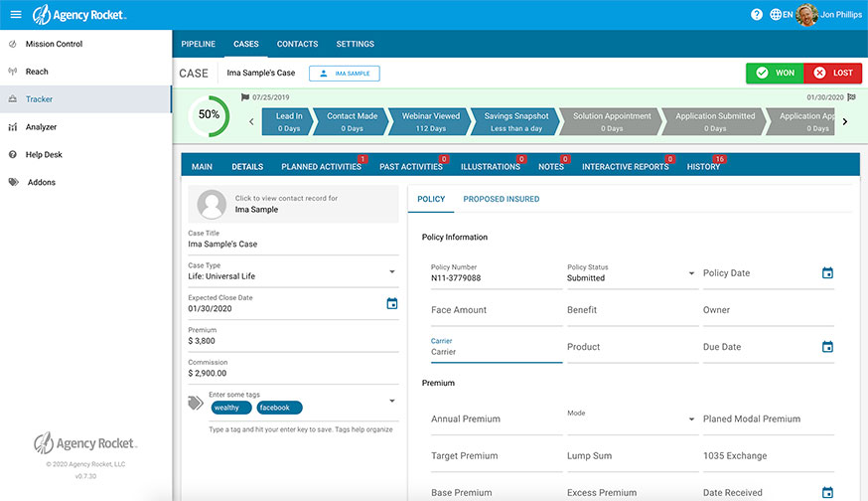Click the help question mark icon
The image size is (868, 501).
click(x=757, y=15)
